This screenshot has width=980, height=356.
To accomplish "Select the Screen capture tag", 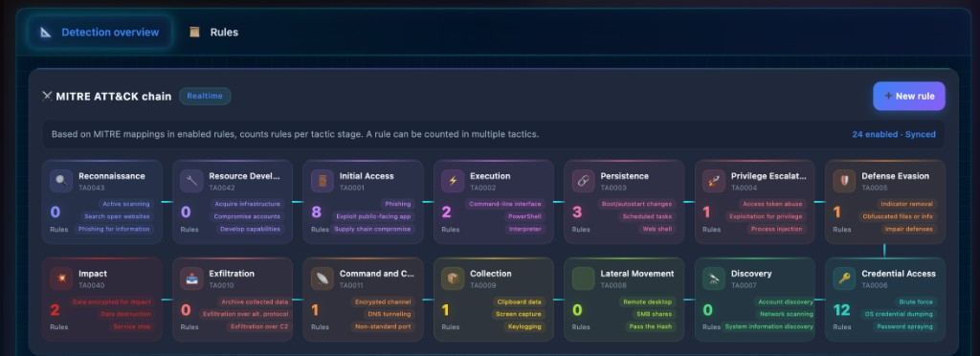I will click(519, 314).
